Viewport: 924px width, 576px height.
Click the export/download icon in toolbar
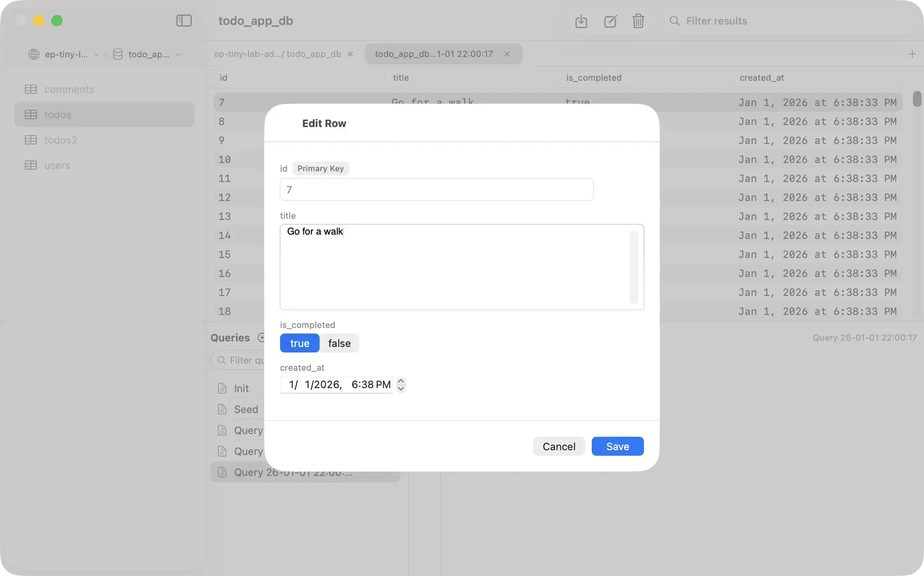(x=581, y=21)
